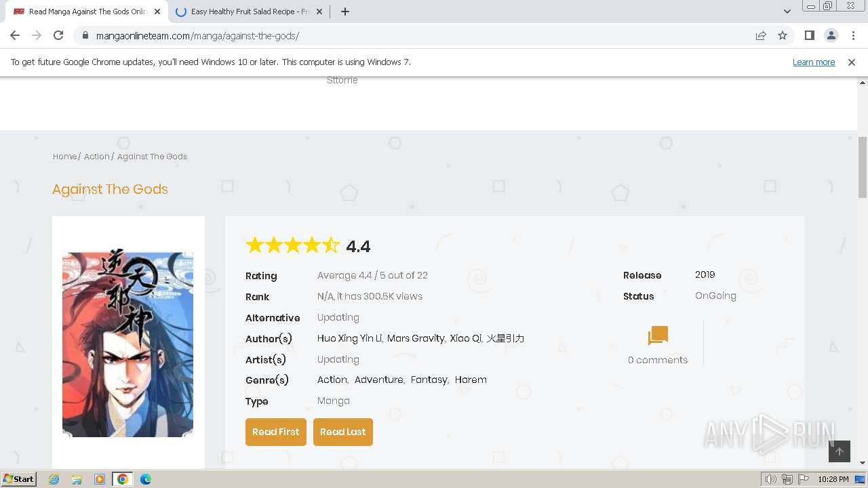Open the Learn more link
Viewport: 868px width, 488px height.
[x=814, y=62]
